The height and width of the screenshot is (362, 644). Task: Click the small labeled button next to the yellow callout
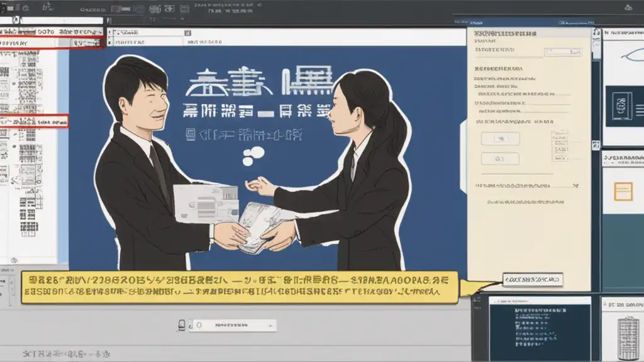532,280
